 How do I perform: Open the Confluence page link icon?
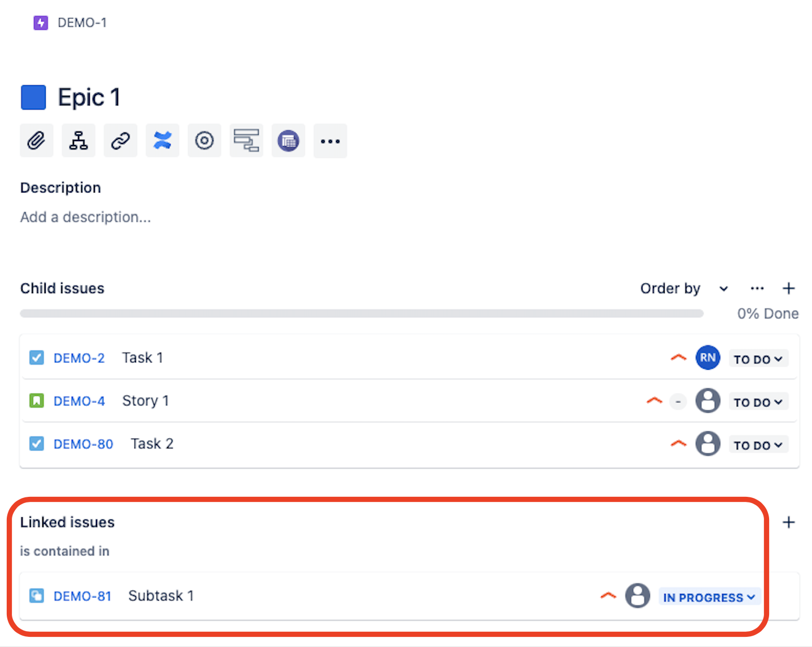point(163,141)
